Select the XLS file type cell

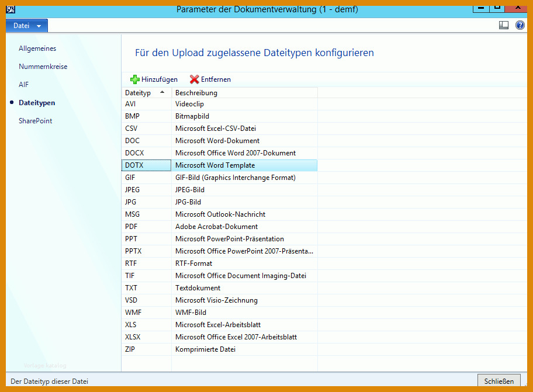pyautogui.click(x=147, y=325)
